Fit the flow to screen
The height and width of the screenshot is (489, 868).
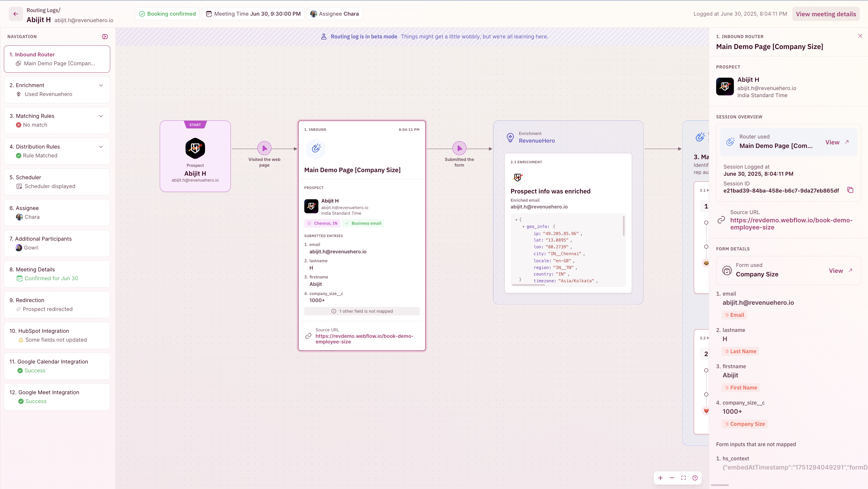pyautogui.click(x=683, y=478)
